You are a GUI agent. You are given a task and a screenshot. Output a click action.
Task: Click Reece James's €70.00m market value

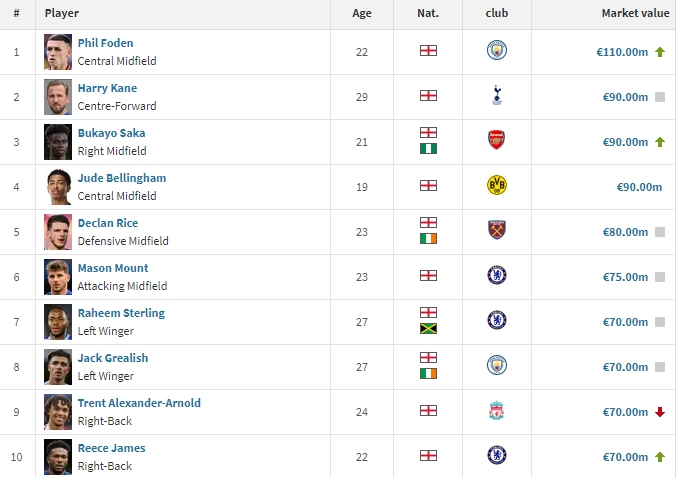[625, 457]
